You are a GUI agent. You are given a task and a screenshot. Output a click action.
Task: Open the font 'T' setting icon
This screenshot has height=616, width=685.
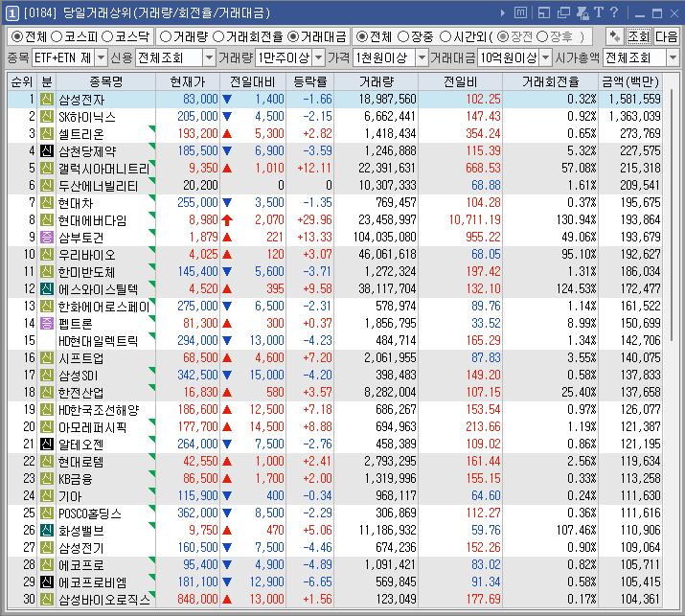coord(599,12)
